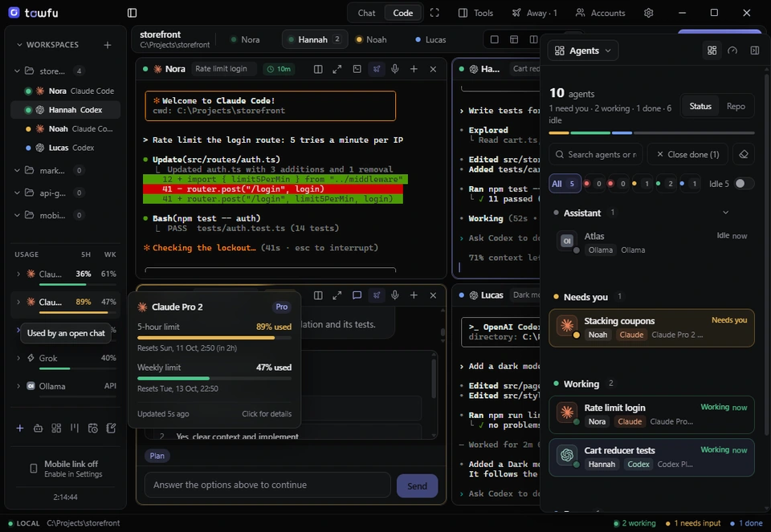Expand Nora's pane to full size
The height and width of the screenshot is (532, 771).
coord(337,69)
